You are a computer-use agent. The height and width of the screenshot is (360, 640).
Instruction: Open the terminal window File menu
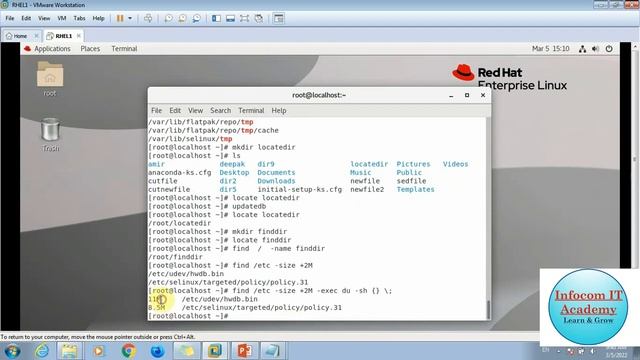(156, 111)
